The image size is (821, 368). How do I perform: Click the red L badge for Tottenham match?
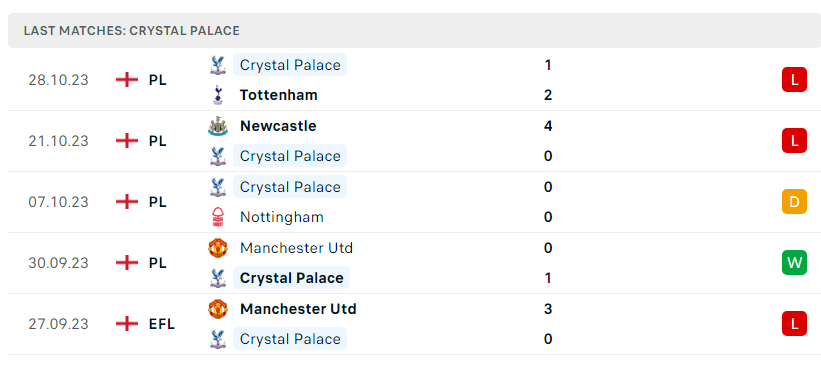pyautogui.click(x=794, y=80)
